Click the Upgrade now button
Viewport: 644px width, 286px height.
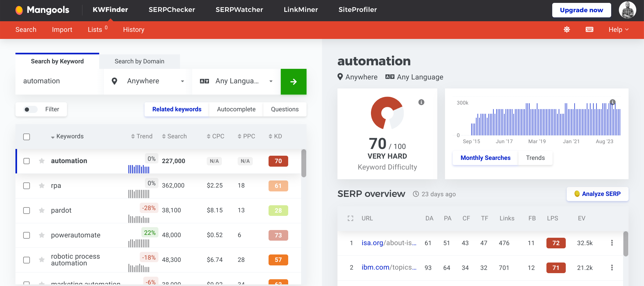[582, 10]
